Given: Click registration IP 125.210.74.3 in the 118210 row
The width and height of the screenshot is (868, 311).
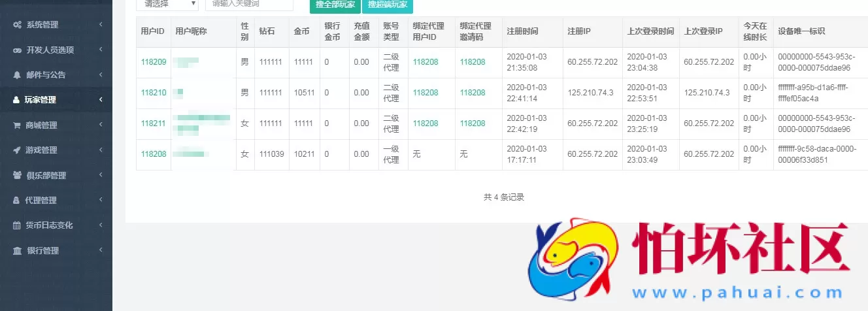Looking at the screenshot, I should [x=590, y=93].
